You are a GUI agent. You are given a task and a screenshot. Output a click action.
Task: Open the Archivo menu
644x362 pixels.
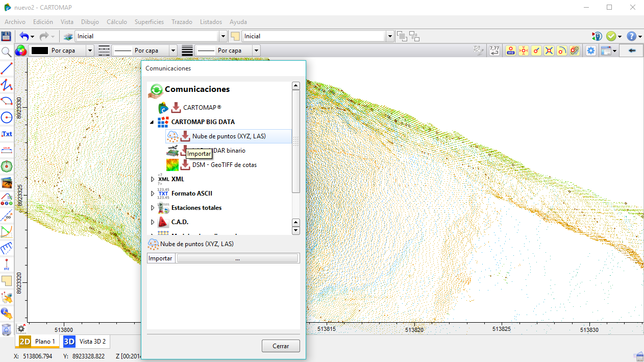(15, 22)
